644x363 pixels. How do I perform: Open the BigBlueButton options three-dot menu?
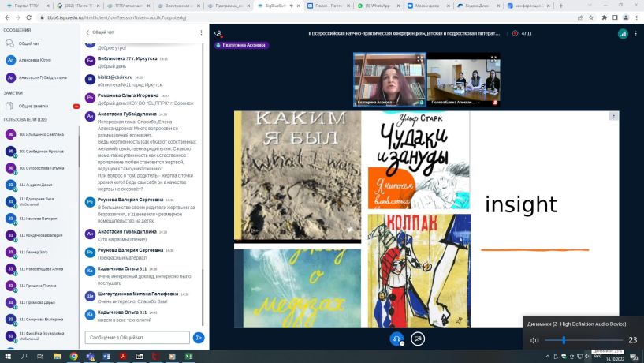point(636,34)
